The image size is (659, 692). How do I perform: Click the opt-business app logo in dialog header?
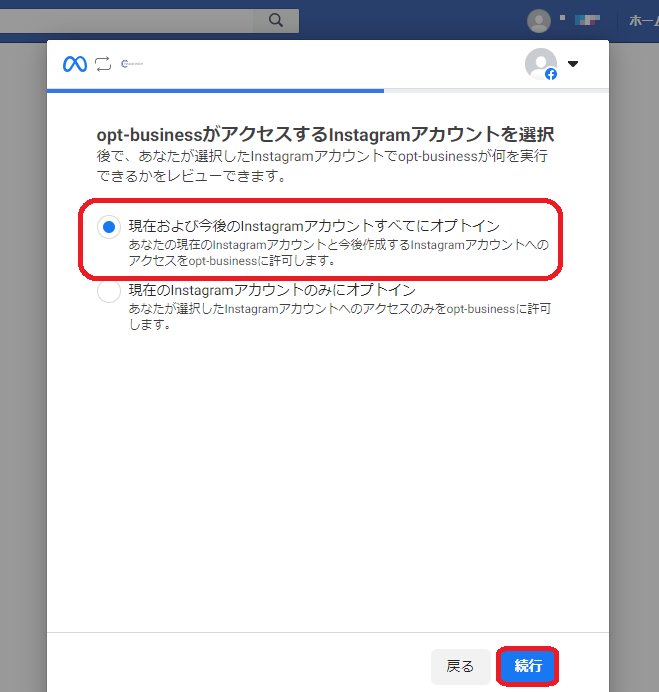coord(132,64)
